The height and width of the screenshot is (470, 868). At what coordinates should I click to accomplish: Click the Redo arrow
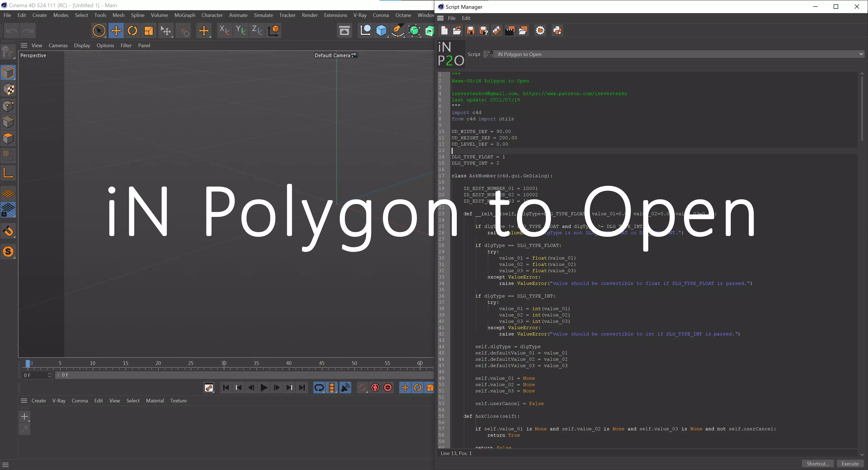coord(28,31)
